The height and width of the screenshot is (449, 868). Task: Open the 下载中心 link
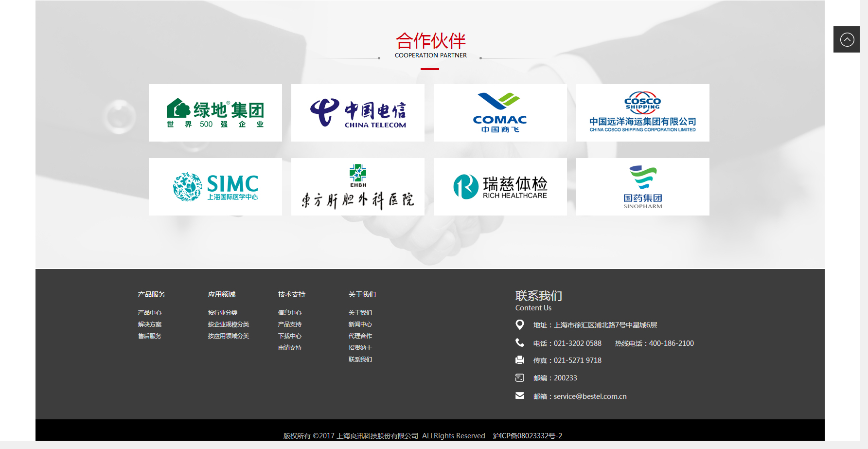pyautogui.click(x=290, y=336)
